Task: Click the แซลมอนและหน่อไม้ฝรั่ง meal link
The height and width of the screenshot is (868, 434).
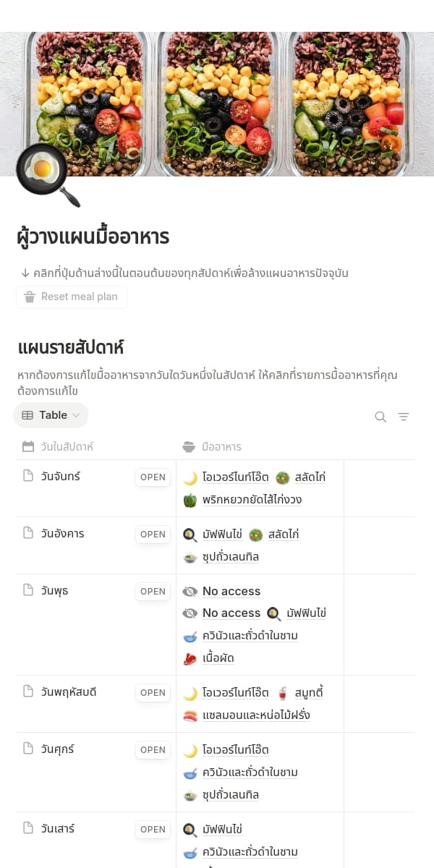Action: point(256,715)
